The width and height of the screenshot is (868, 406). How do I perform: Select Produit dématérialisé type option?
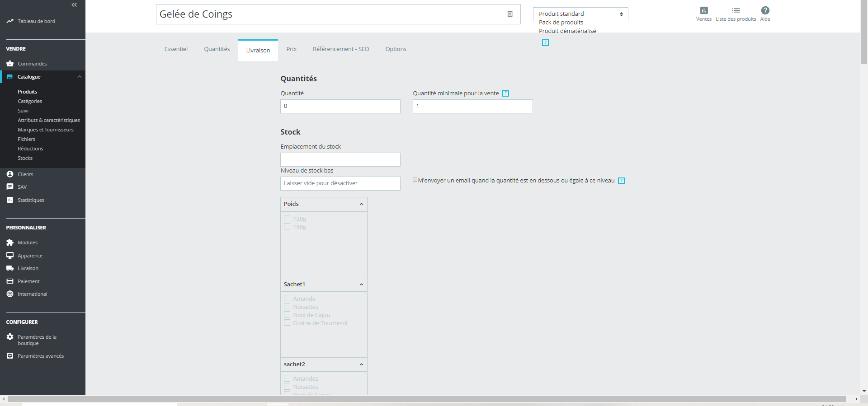pyautogui.click(x=567, y=31)
